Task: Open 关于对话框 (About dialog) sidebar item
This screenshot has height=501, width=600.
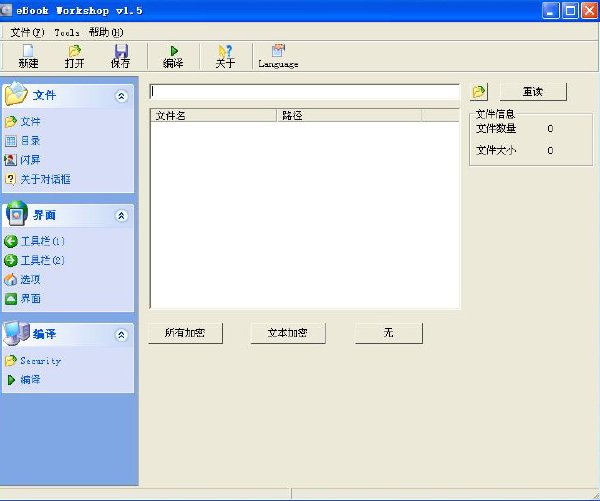Action: pyautogui.click(x=38, y=179)
